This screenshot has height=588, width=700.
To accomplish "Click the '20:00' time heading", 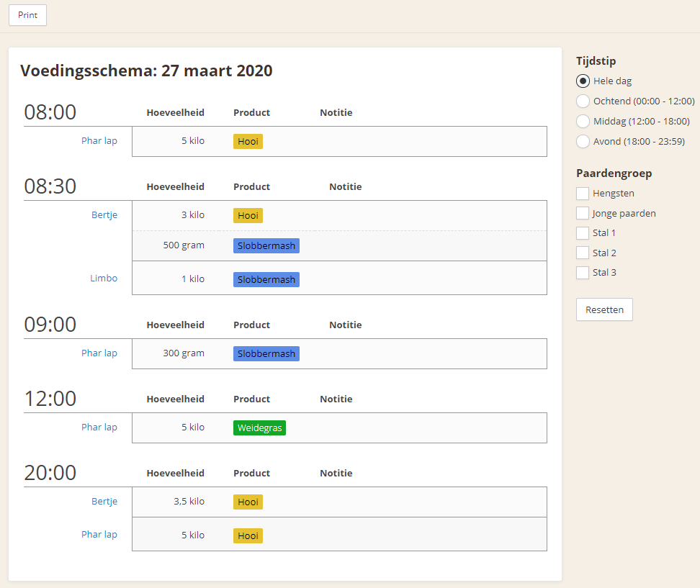I will 50,473.
